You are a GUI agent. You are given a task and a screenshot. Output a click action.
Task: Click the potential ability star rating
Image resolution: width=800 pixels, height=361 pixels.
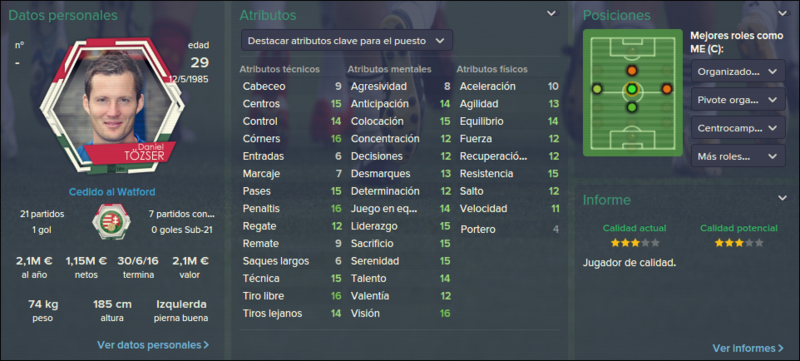pyautogui.click(x=738, y=243)
